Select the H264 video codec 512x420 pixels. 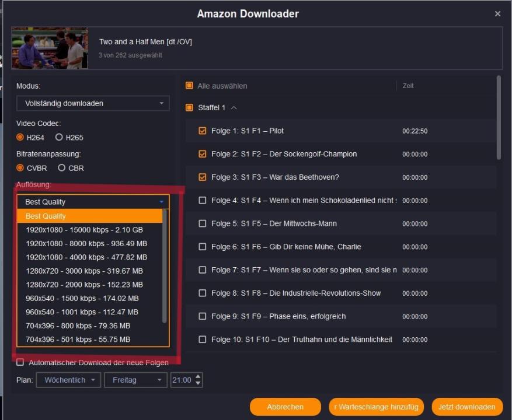tap(20, 138)
